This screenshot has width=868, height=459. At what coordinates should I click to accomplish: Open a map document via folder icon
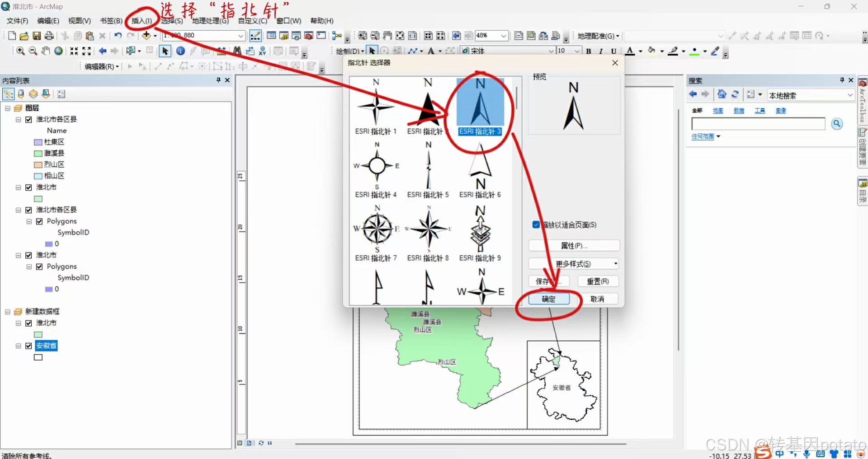point(24,36)
